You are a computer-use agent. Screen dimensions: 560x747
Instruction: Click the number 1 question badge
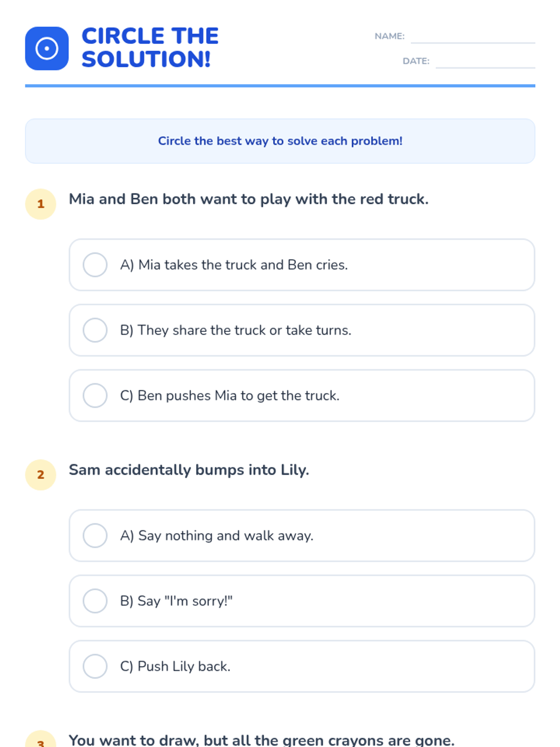coord(41,204)
